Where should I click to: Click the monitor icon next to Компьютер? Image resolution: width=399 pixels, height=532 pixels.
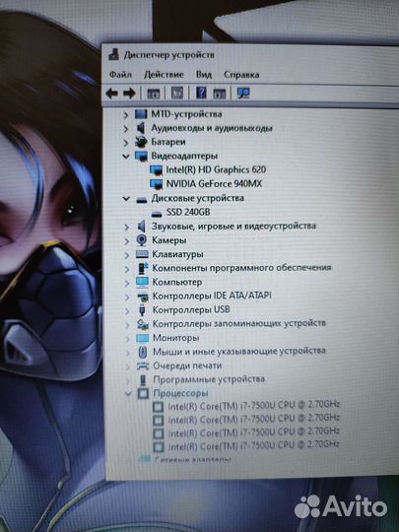[142, 282]
